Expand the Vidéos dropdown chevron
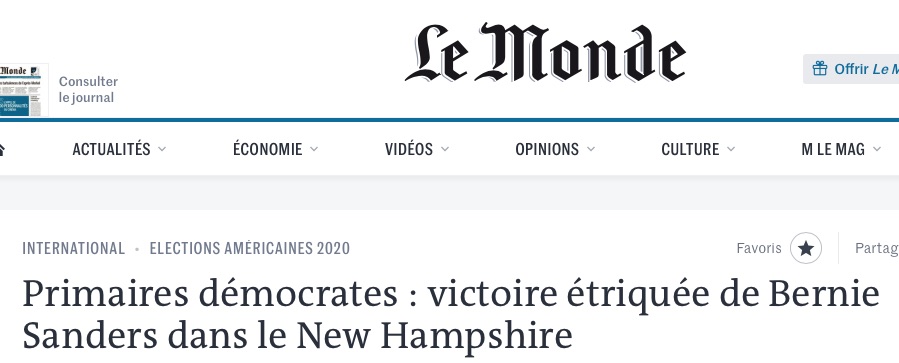Viewport: 899px width, 363px height. pyautogui.click(x=445, y=149)
